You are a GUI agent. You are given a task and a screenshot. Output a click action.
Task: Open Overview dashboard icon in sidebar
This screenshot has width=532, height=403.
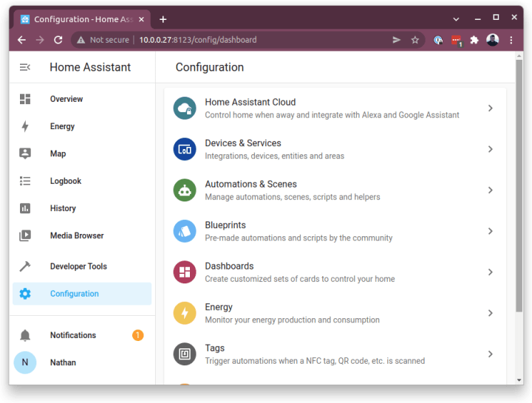[x=25, y=99]
